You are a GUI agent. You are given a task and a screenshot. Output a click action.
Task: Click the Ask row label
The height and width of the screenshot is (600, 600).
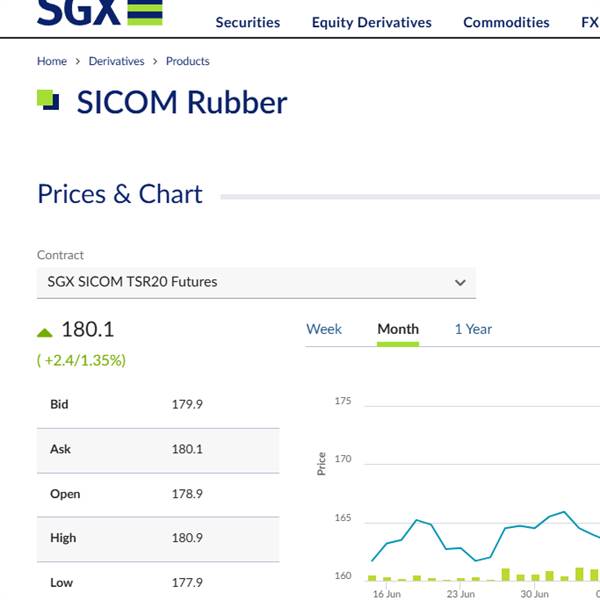[60, 449]
